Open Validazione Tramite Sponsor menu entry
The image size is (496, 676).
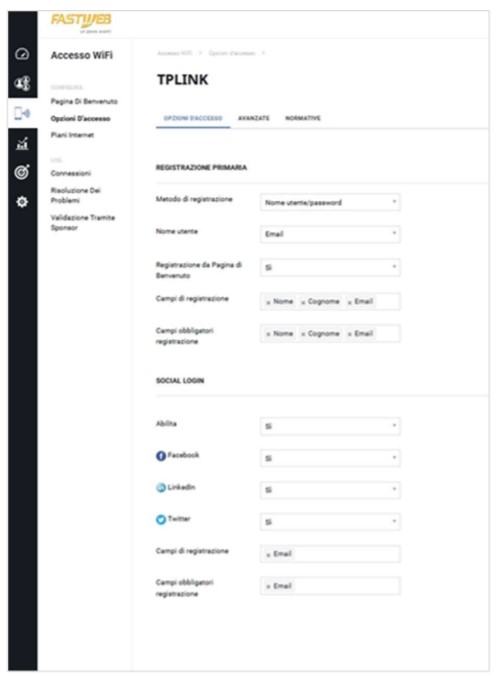tap(83, 222)
